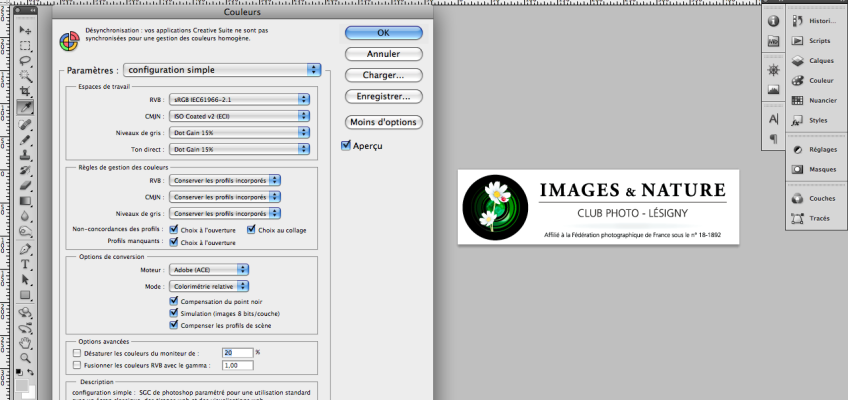Open the RVB sRGB workspace dropdown
This screenshot has width=848, height=400.
240,100
